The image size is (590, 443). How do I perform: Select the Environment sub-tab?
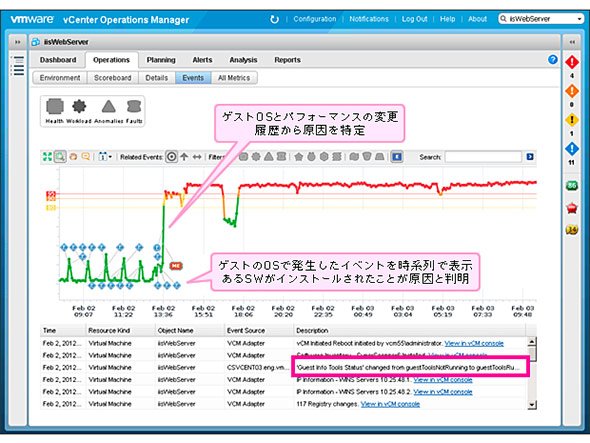60,78
